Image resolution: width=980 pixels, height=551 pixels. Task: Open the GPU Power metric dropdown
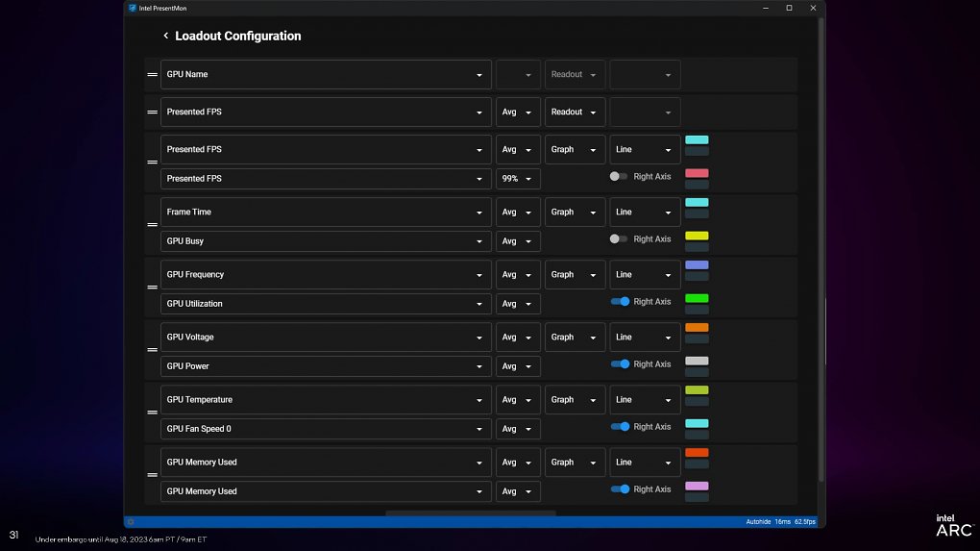coord(326,366)
